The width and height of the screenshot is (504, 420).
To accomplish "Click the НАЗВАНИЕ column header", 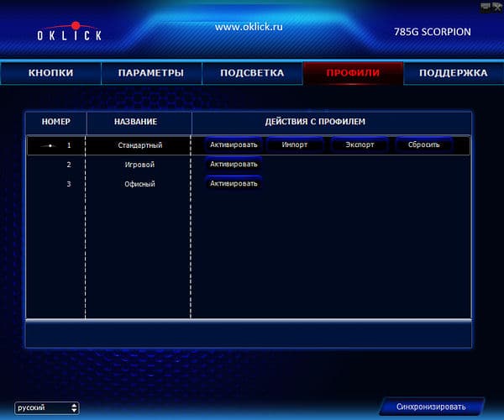I will pyautogui.click(x=135, y=122).
